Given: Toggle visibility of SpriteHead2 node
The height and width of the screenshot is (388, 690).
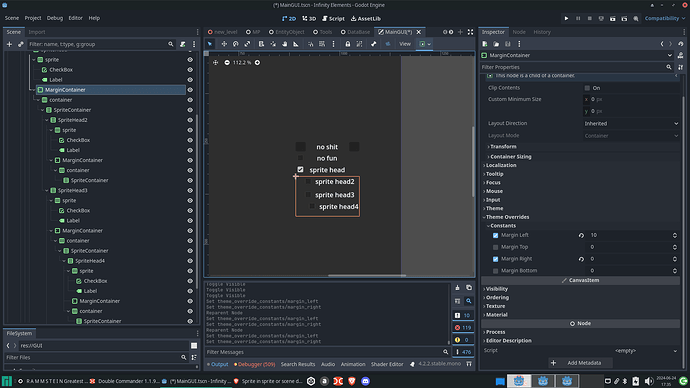Looking at the screenshot, I should click(x=190, y=120).
